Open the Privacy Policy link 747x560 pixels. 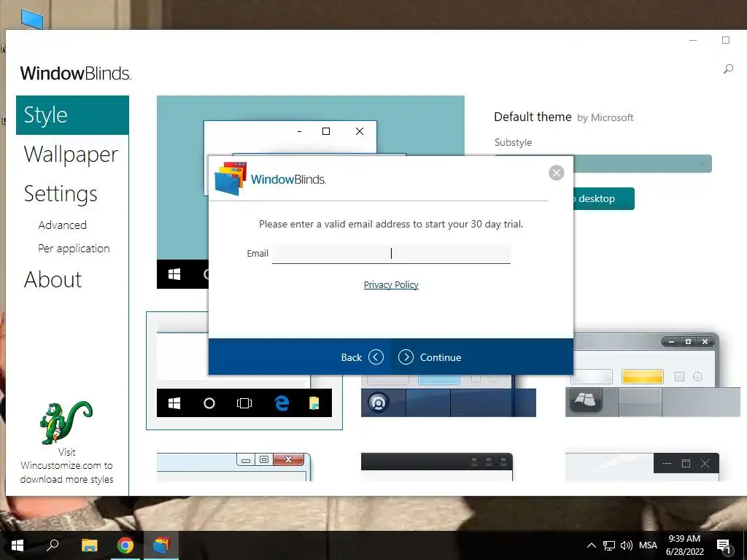391,285
